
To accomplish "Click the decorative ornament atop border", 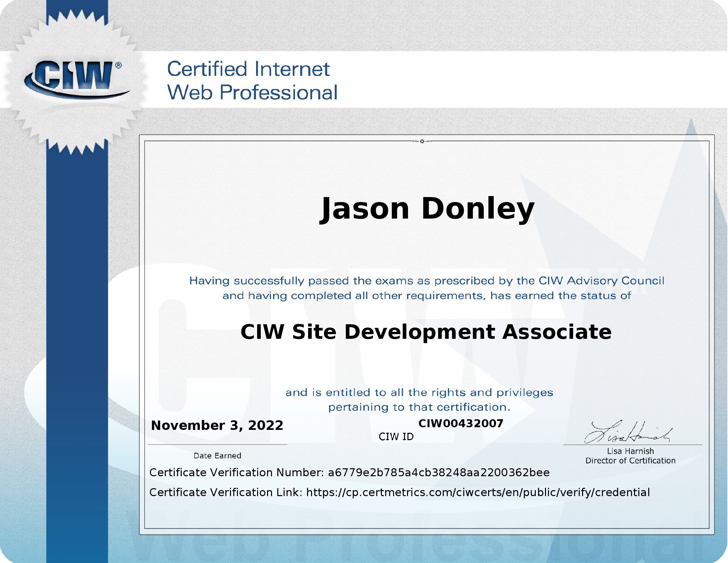I will point(422,141).
